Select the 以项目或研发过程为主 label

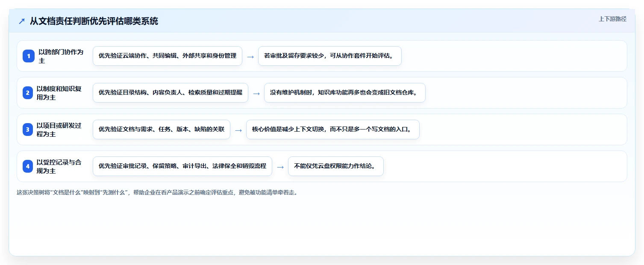point(59,130)
